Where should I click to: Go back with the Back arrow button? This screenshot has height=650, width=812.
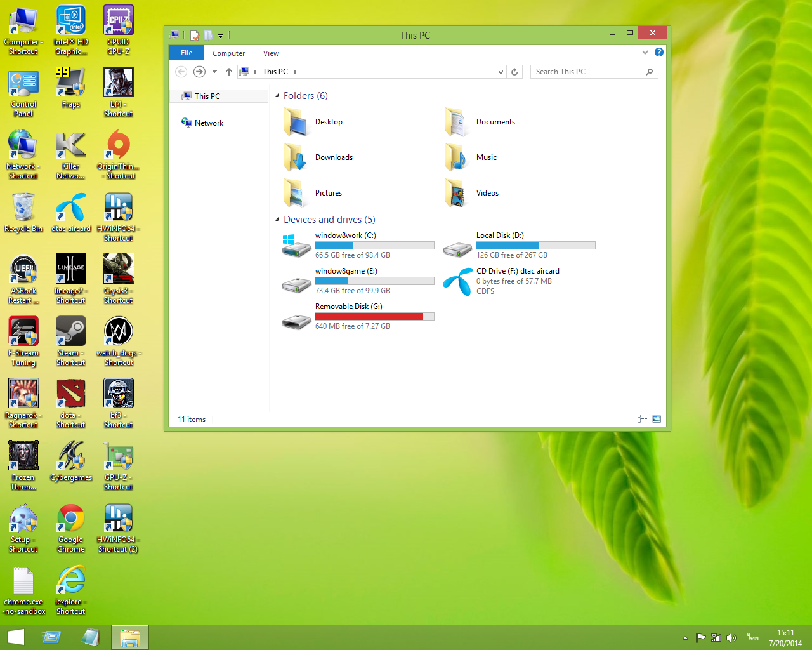(181, 72)
